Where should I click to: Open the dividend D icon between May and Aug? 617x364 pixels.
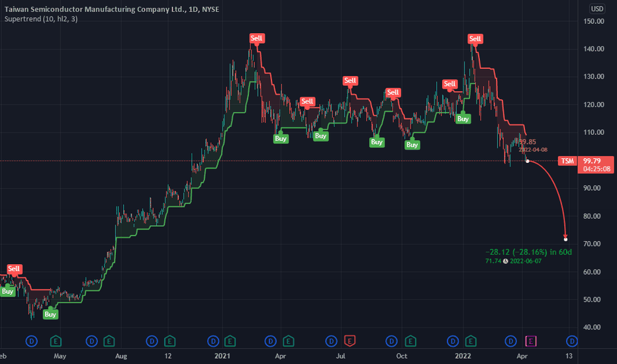[x=91, y=341]
